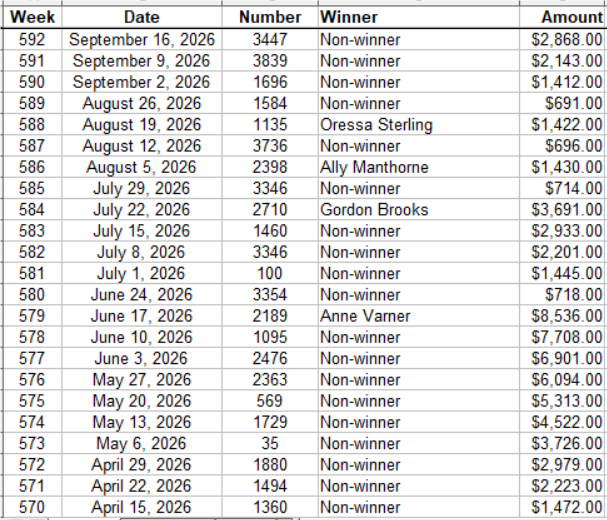Select the Week column header cell
This screenshot has width=607, height=520.
[32, 17]
